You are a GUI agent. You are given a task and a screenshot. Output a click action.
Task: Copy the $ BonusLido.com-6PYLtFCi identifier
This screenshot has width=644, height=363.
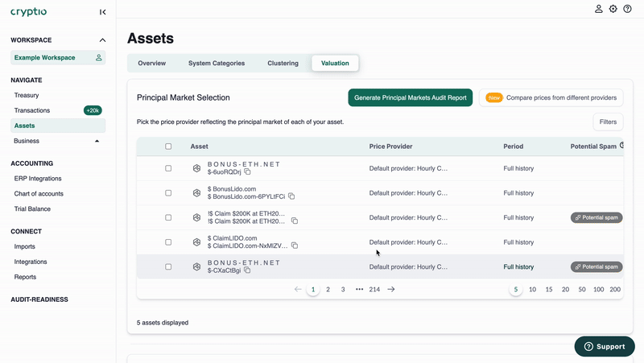pyautogui.click(x=291, y=196)
